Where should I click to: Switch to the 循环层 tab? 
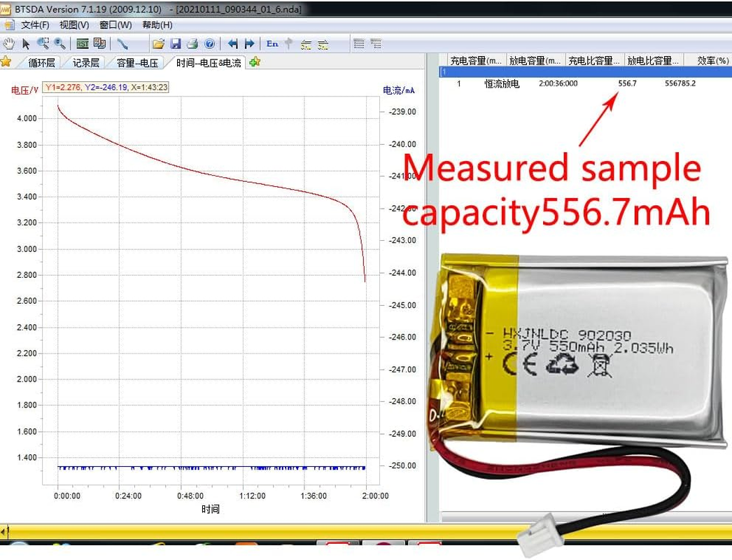coord(41,62)
